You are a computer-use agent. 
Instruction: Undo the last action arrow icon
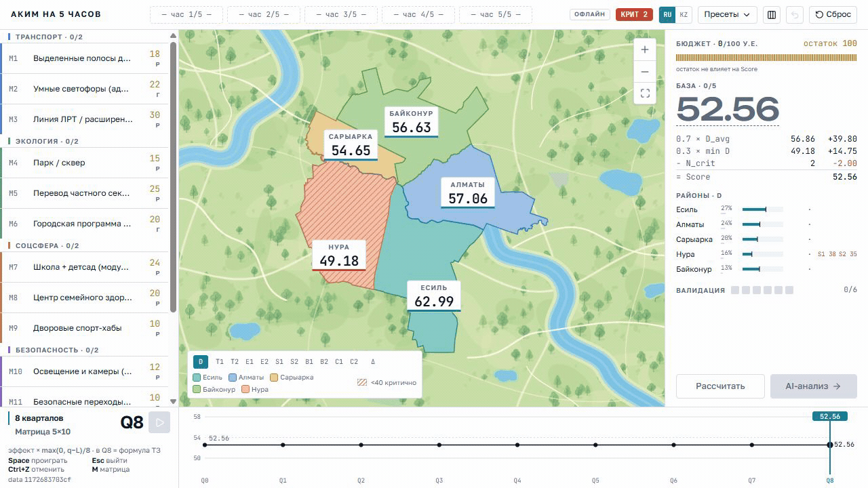(x=795, y=14)
